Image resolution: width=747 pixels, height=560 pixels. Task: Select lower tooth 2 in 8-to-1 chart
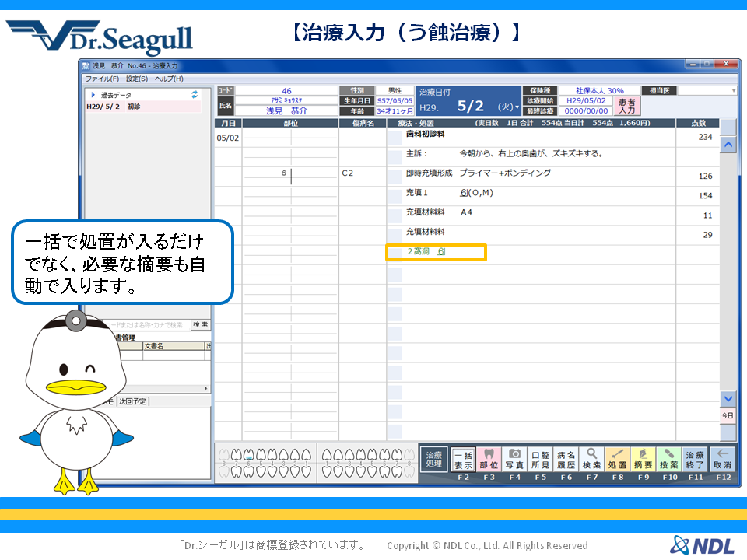[295, 471]
